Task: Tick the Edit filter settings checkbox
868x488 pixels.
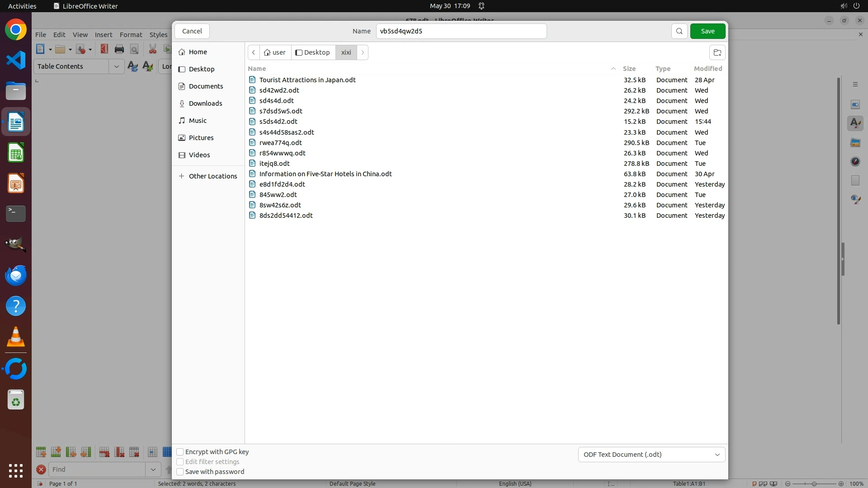Action: click(x=180, y=462)
